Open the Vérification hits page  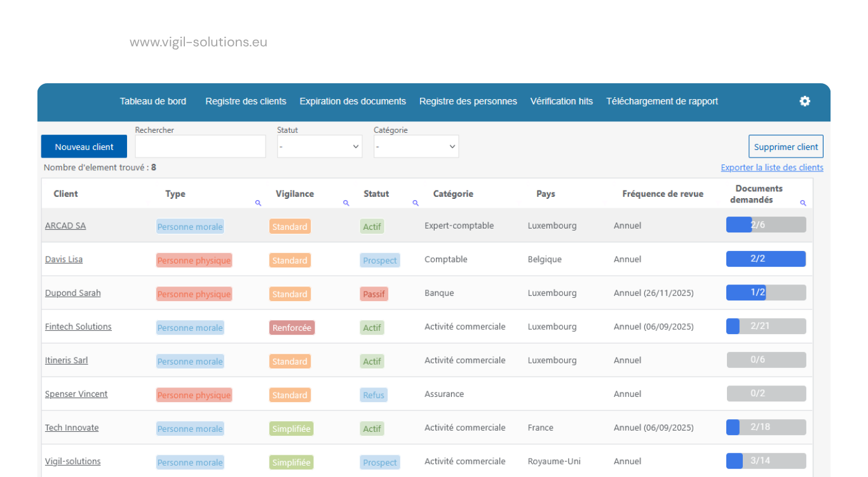click(562, 101)
